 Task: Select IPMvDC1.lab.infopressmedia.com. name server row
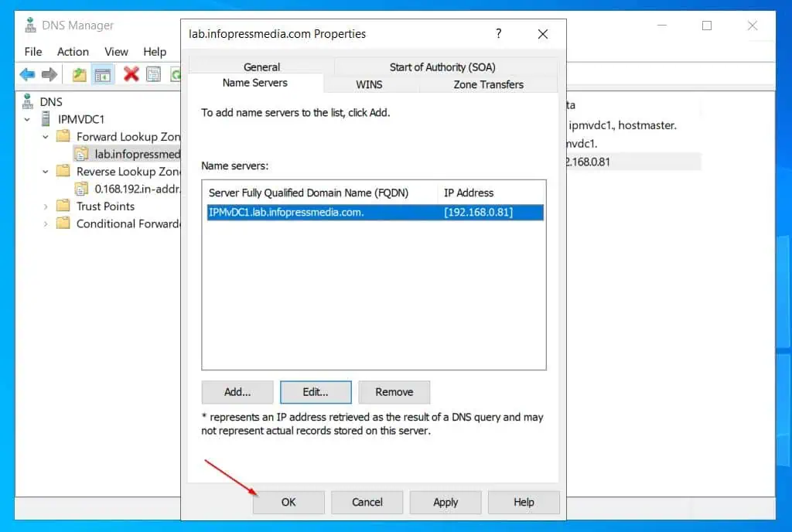coord(375,213)
